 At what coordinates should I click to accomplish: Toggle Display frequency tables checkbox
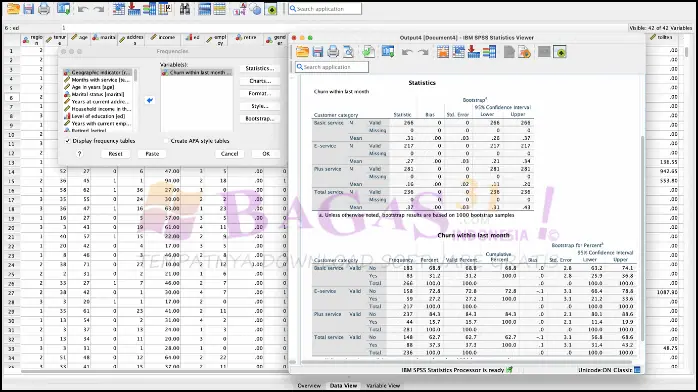pos(68,141)
